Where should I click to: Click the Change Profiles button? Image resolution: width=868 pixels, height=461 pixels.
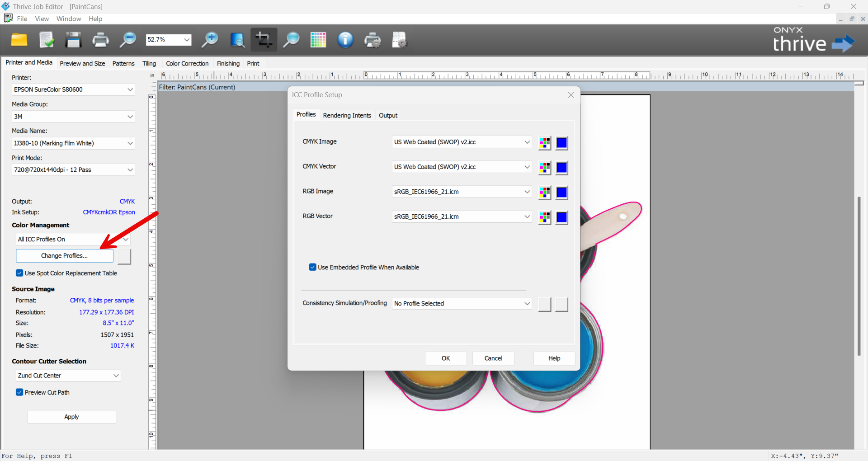tap(65, 256)
